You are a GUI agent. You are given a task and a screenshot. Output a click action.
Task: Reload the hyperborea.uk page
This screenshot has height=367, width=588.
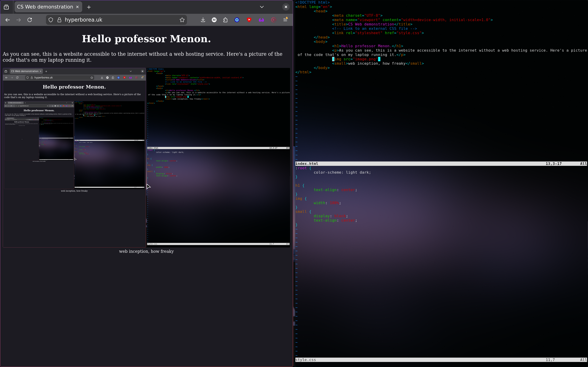30,20
